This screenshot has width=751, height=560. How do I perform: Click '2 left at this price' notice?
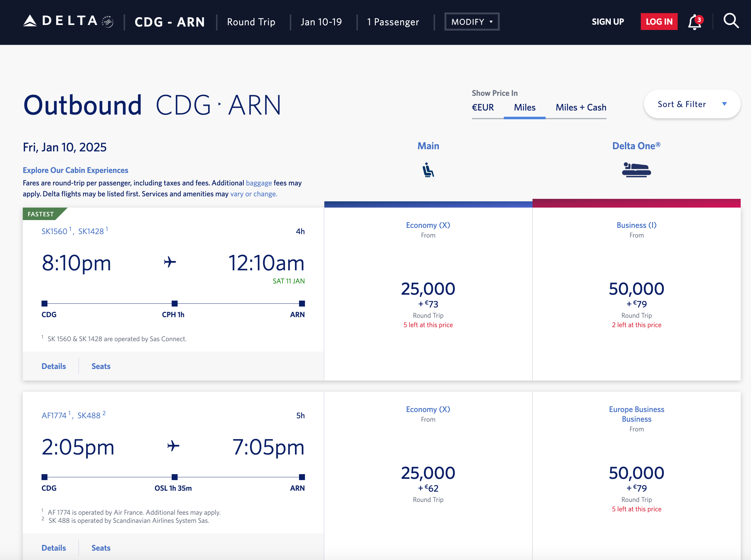[636, 325]
